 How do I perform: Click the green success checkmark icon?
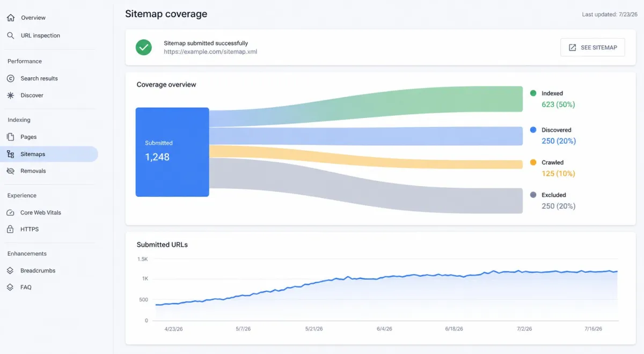143,47
